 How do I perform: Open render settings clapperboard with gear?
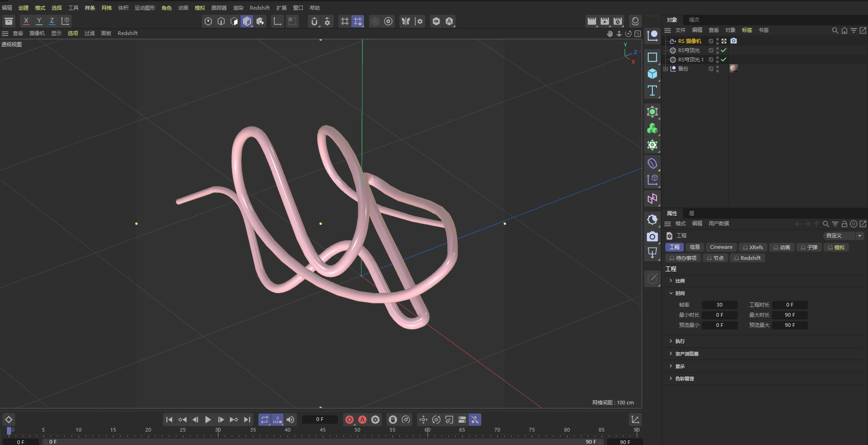(x=618, y=21)
